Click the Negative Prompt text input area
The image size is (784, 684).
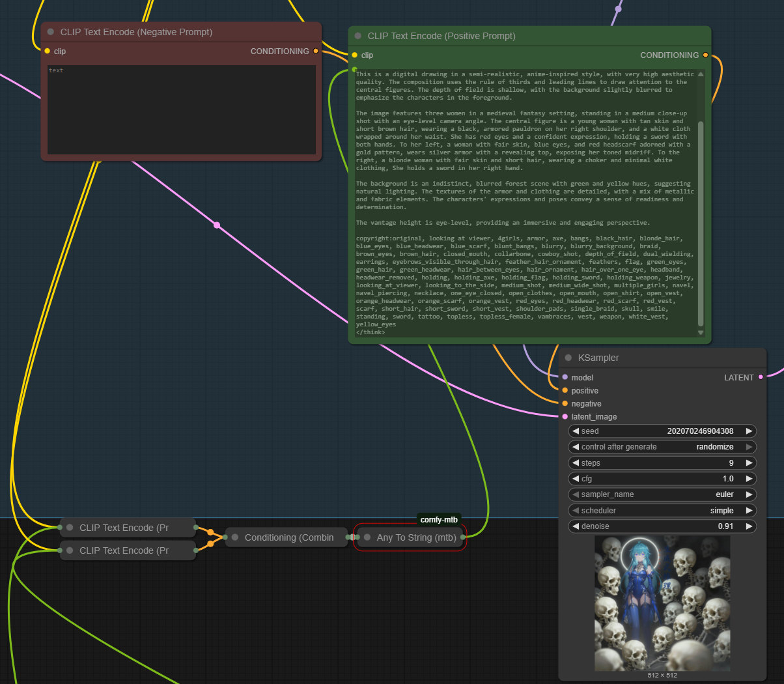[181, 109]
